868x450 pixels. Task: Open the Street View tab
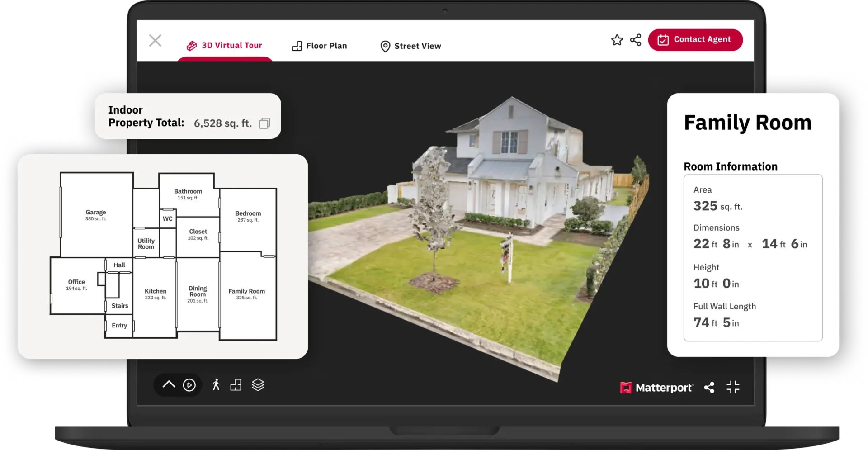click(410, 46)
